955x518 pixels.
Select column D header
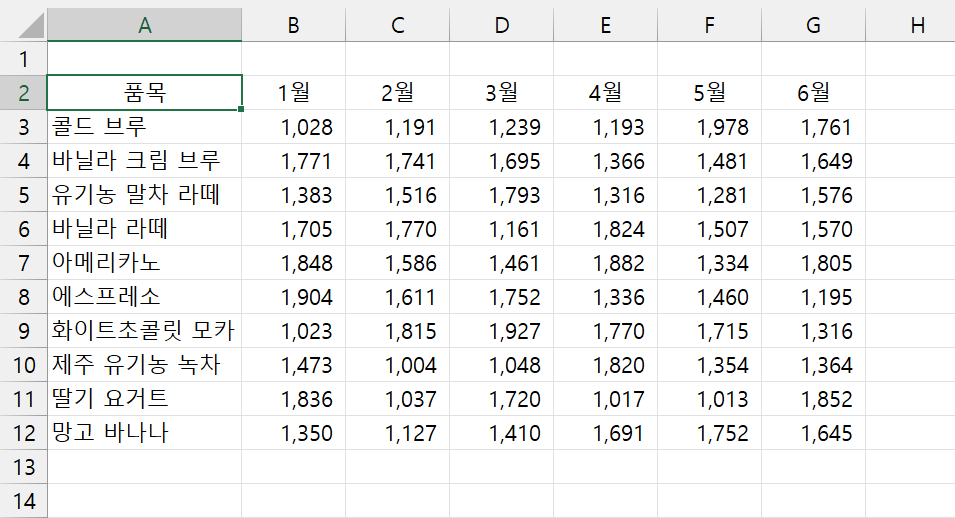coord(501,25)
